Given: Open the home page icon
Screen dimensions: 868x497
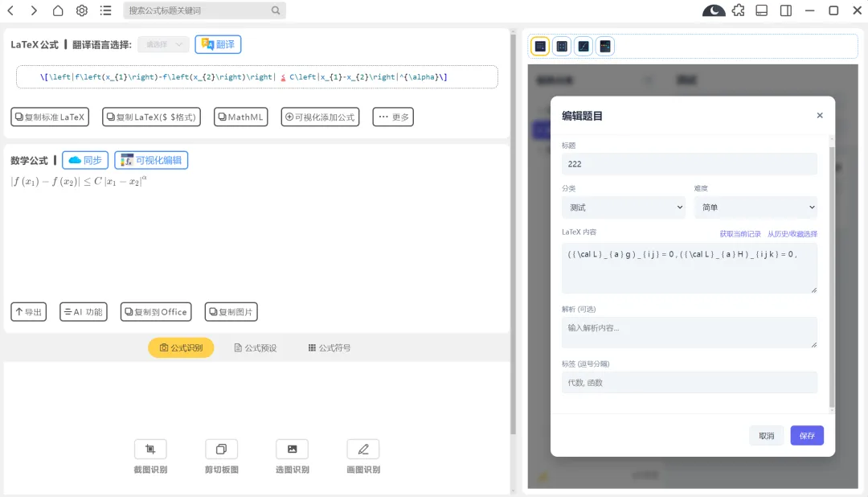Looking at the screenshot, I should click(x=58, y=10).
